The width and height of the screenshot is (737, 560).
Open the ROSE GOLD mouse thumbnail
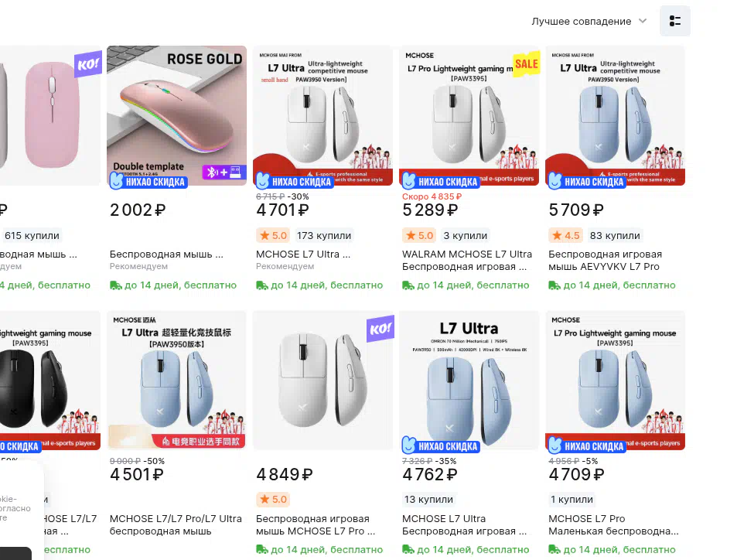[x=177, y=116]
